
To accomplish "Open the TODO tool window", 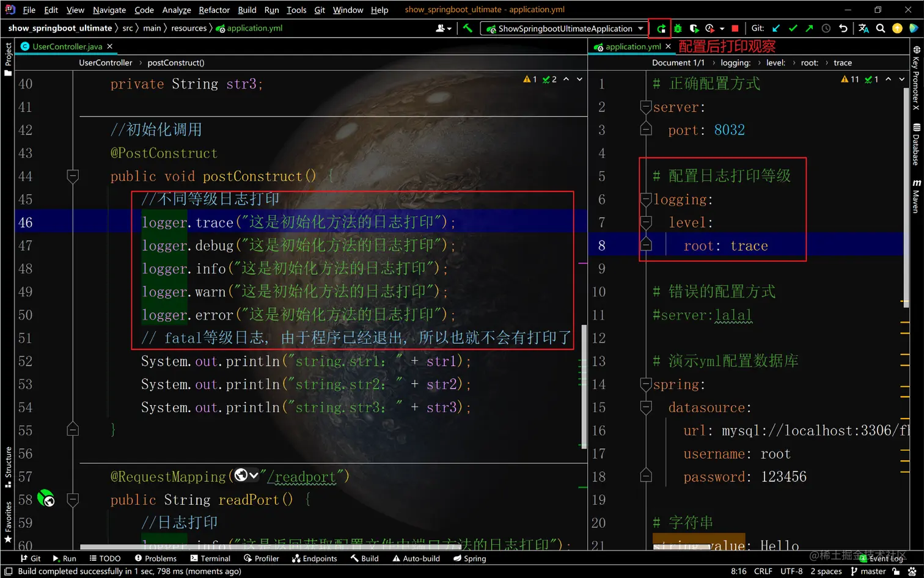I will (105, 558).
